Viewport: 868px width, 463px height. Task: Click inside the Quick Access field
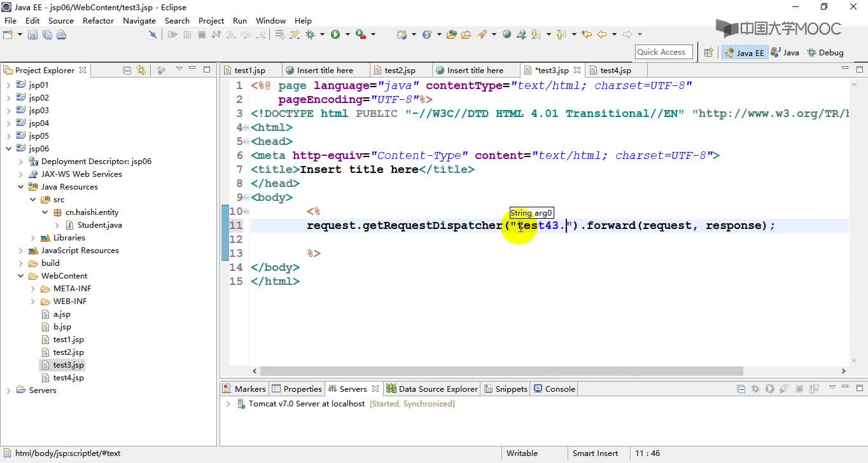click(x=664, y=52)
